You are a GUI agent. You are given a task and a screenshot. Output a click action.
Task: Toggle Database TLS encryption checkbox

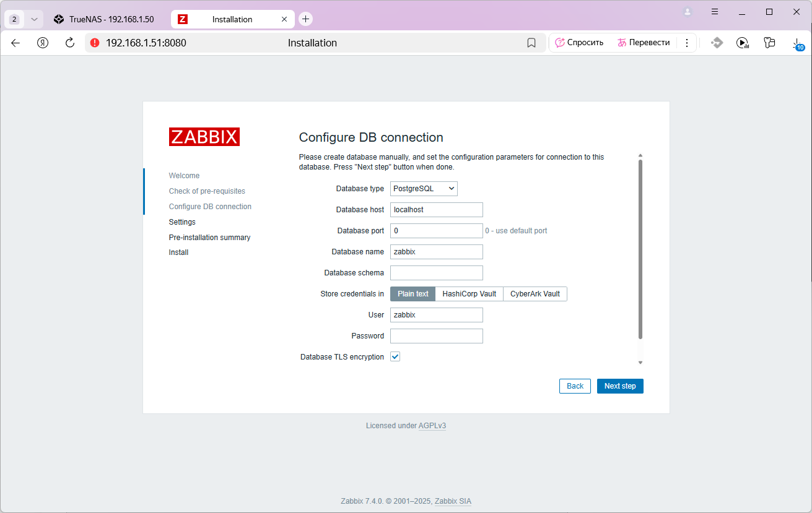pos(395,356)
